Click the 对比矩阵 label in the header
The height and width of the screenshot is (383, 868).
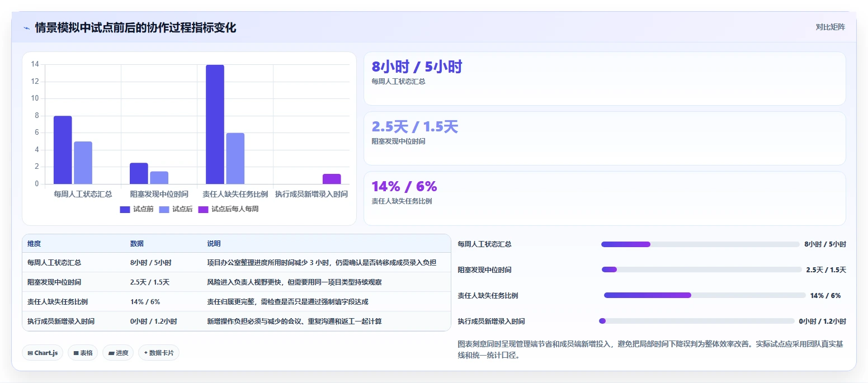[x=831, y=27]
